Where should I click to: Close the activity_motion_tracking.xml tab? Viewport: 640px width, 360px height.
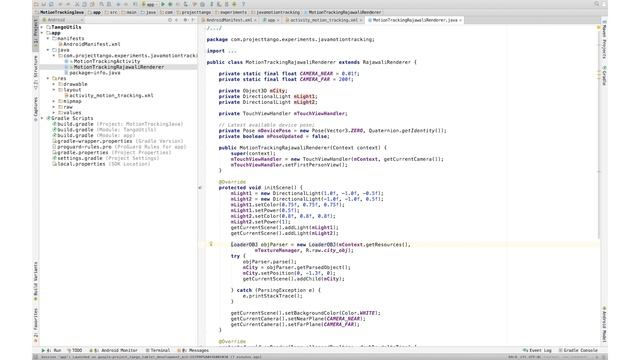coord(361,20)
